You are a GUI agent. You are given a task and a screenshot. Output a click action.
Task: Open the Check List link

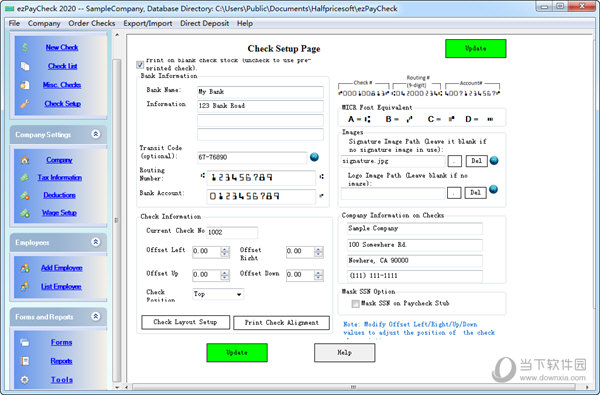63,66
